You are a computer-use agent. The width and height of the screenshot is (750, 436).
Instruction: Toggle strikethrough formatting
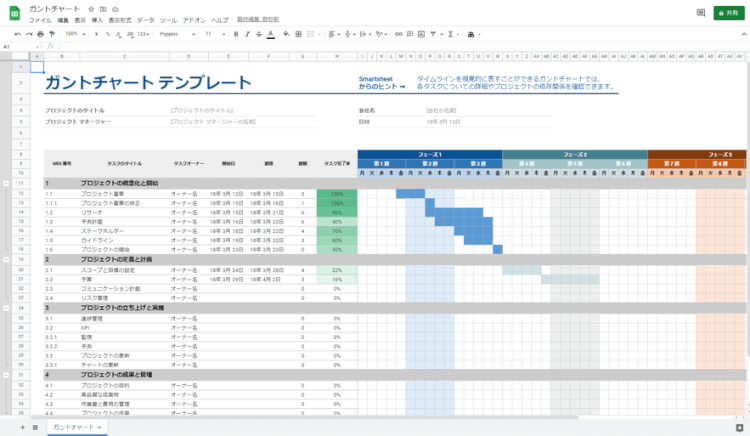point(258,33)
